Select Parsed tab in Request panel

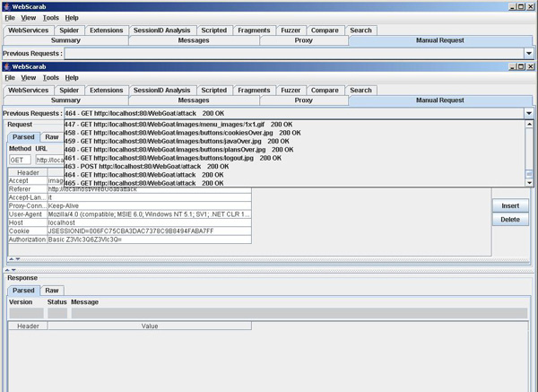(23, 137)
